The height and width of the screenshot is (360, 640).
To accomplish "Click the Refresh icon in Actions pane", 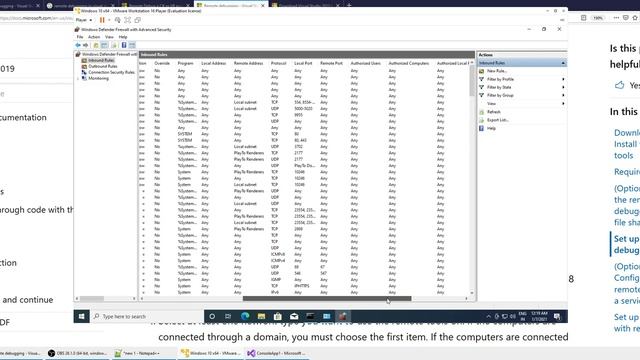I will pyautogui.click(x=482, y=112).
